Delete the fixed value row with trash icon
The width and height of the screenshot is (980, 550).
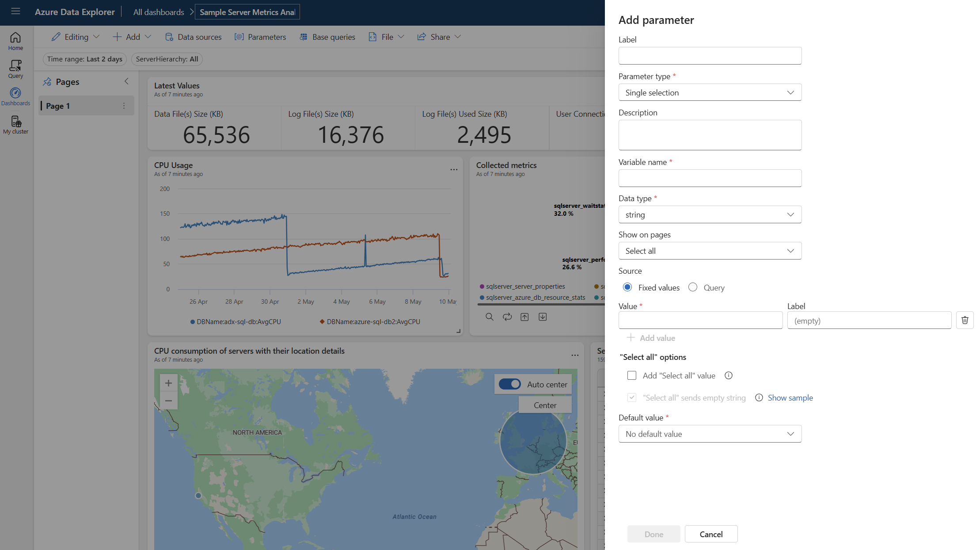[965, 320]
